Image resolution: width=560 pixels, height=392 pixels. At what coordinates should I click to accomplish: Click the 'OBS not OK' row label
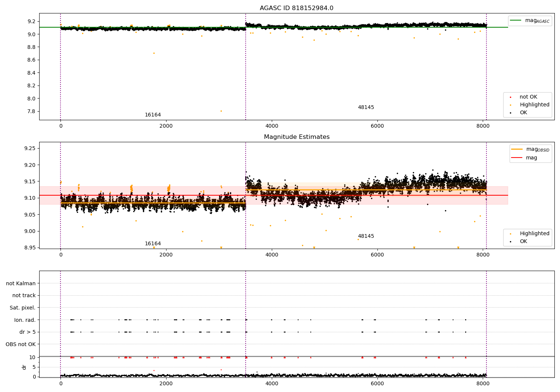coord(21,344)
